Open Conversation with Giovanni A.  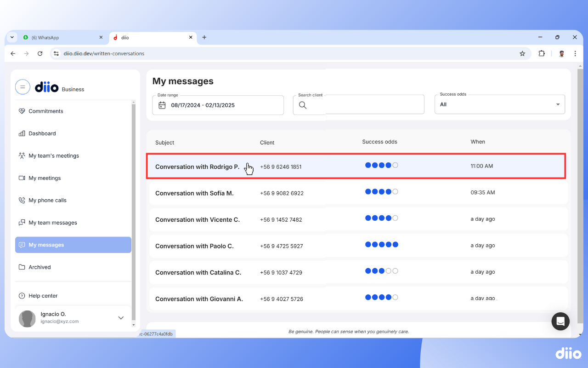tap(358, 299)
